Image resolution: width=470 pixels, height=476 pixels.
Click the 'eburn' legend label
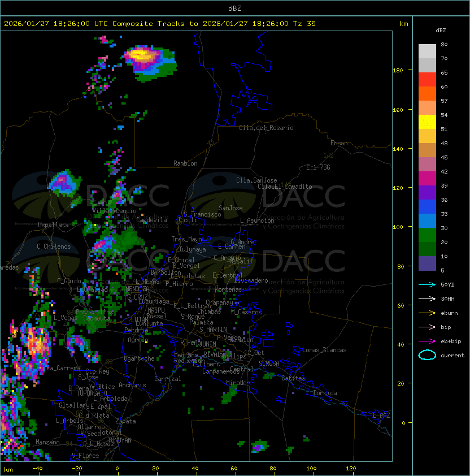pyautogui.click(x=449, y=313)
